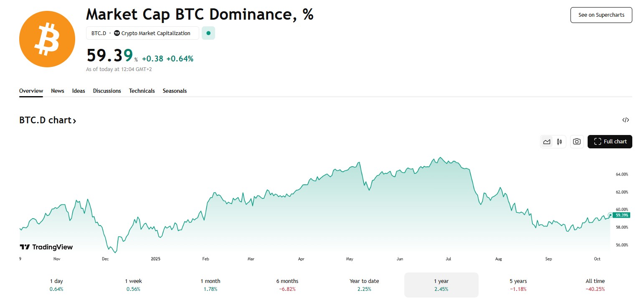
Task: Select the 1 day time range
Action: [56, 285]
